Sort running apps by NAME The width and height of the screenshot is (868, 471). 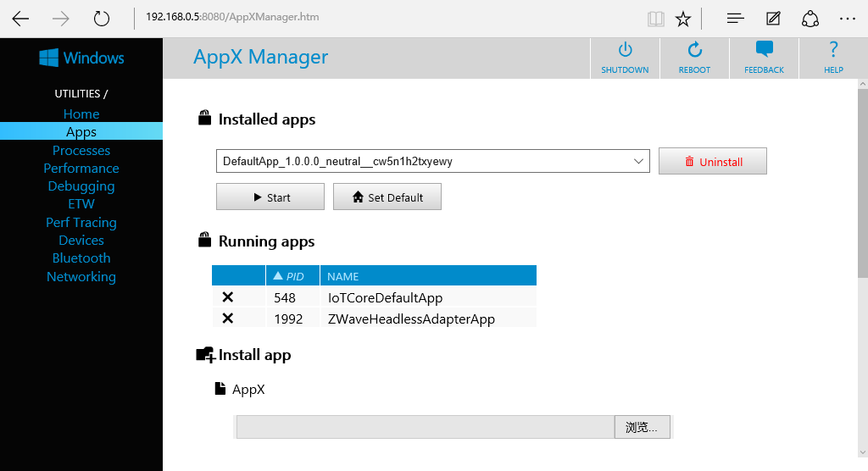tap(428, 275)
